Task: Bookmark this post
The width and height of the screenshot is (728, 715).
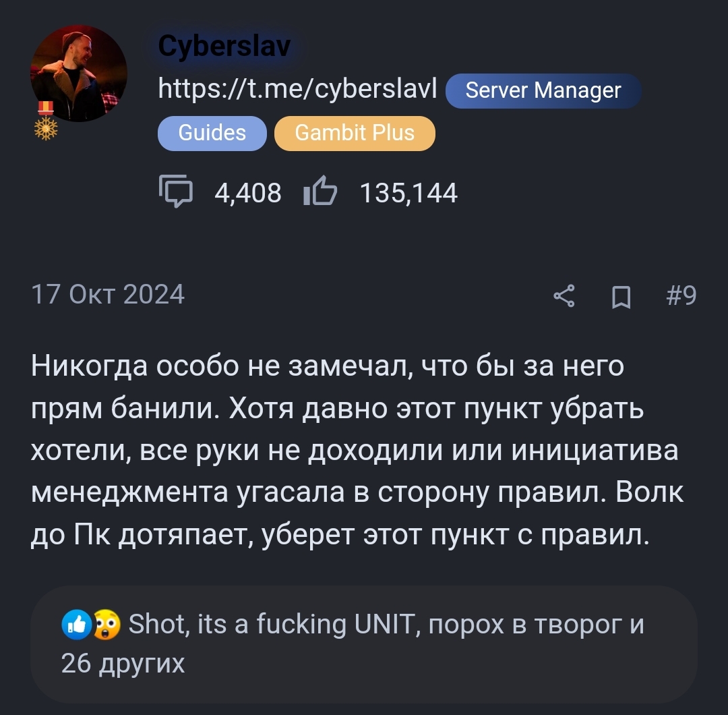Action: point(621,297)
